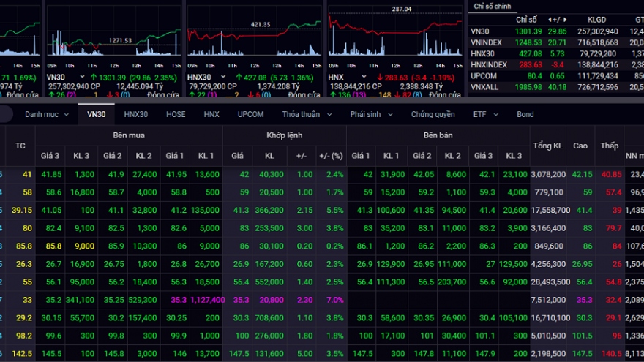
Task: Click the 203,700 sell volume cell
Action: pyautogui.click(x=452, y=282)
